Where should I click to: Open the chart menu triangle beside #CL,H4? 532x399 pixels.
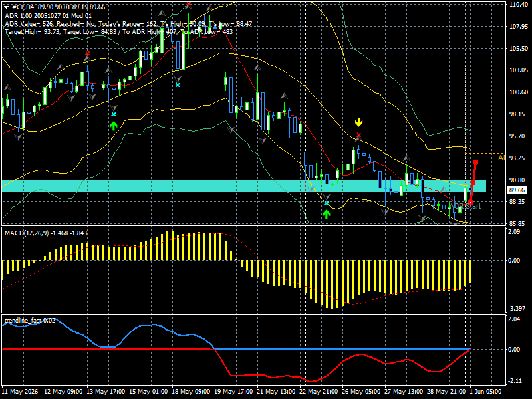coord(6,7)
